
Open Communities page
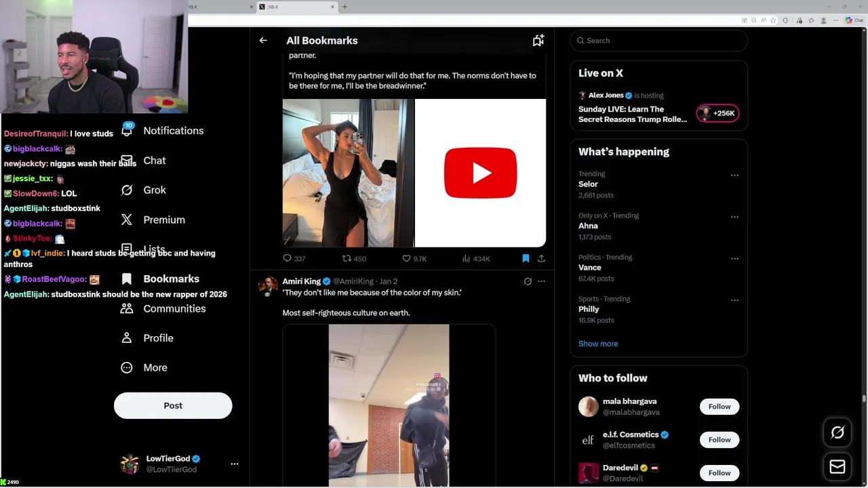[174, 308]
